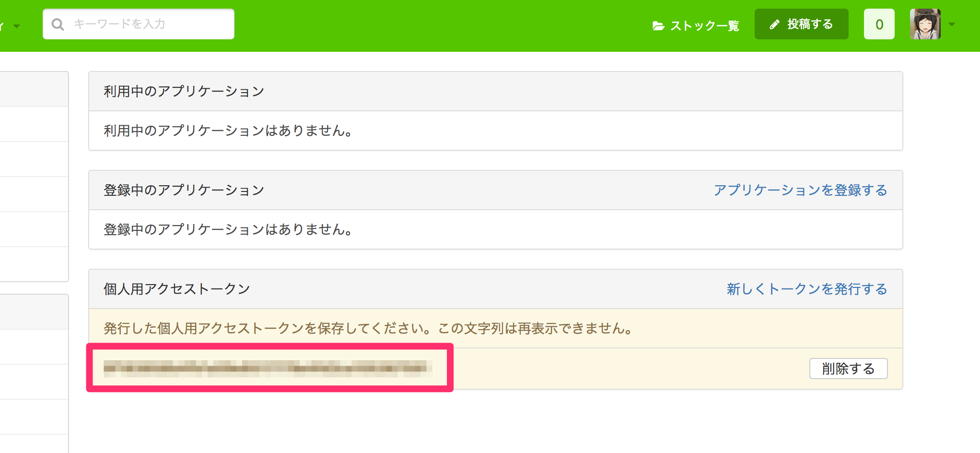Follow the アプリケーションを登録する link
The image size is (980, 453).
800,190
